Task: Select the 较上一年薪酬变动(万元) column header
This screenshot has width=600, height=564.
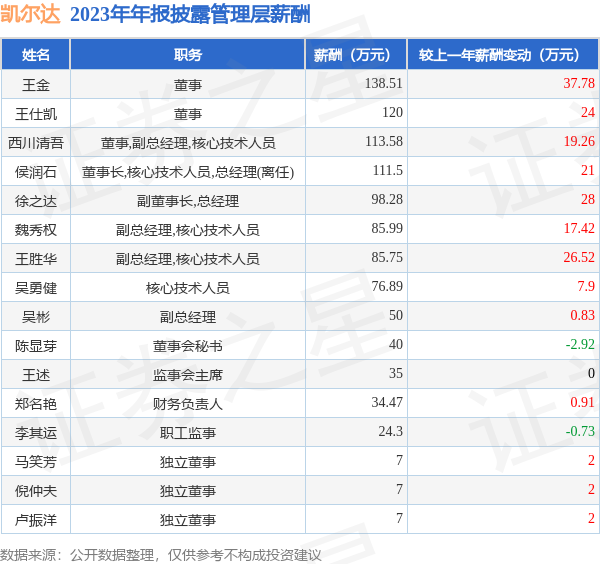Action: pyautogui.click(x=503, y=55)
